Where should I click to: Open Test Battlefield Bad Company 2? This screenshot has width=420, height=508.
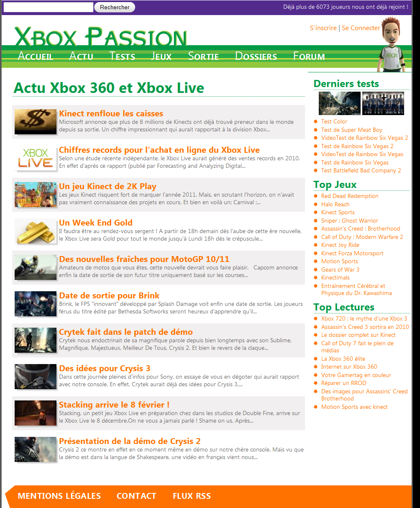click(361, 170)
